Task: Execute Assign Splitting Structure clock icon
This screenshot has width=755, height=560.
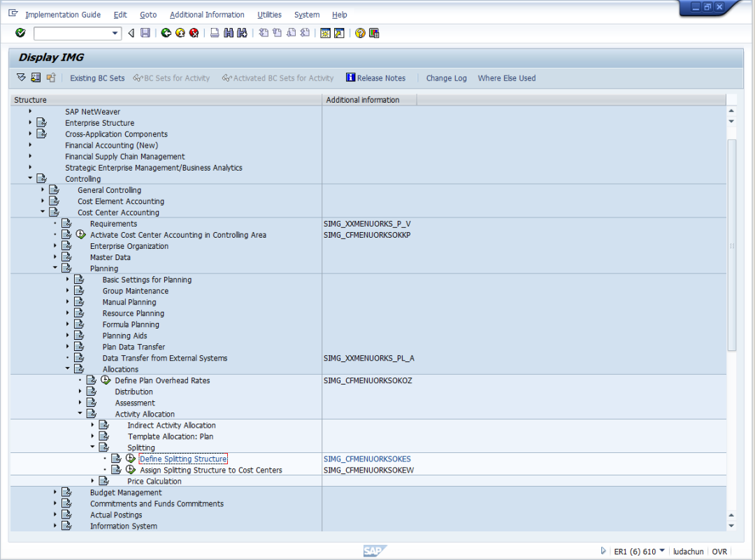Action: pos(131,470)
